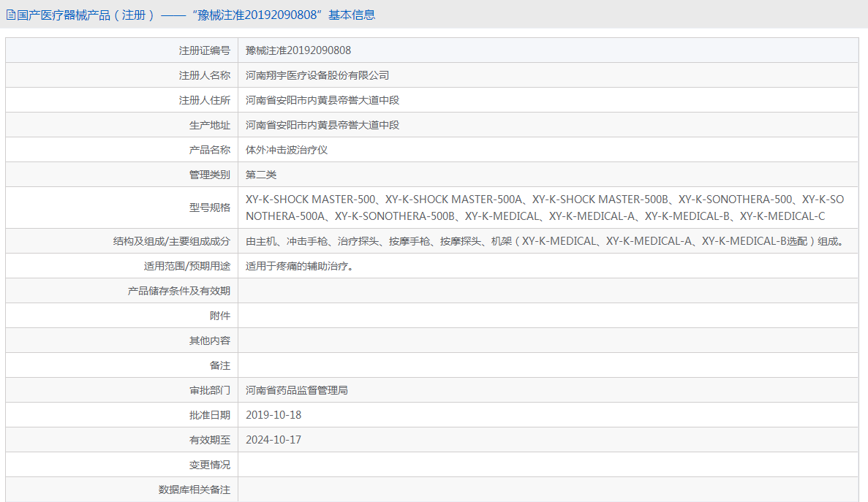The image size is (868, 502).
Task: Select the label 适用范围/预期用途
Action: pos(187,266)
